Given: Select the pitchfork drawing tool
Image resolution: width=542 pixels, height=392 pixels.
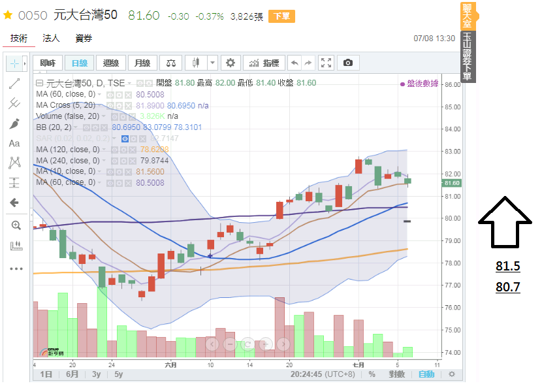Looking at the screenshot, I should tap(14, 103).
